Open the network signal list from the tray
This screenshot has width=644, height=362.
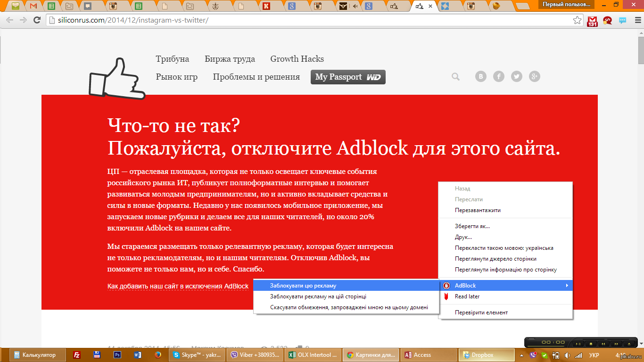(578, 354)
